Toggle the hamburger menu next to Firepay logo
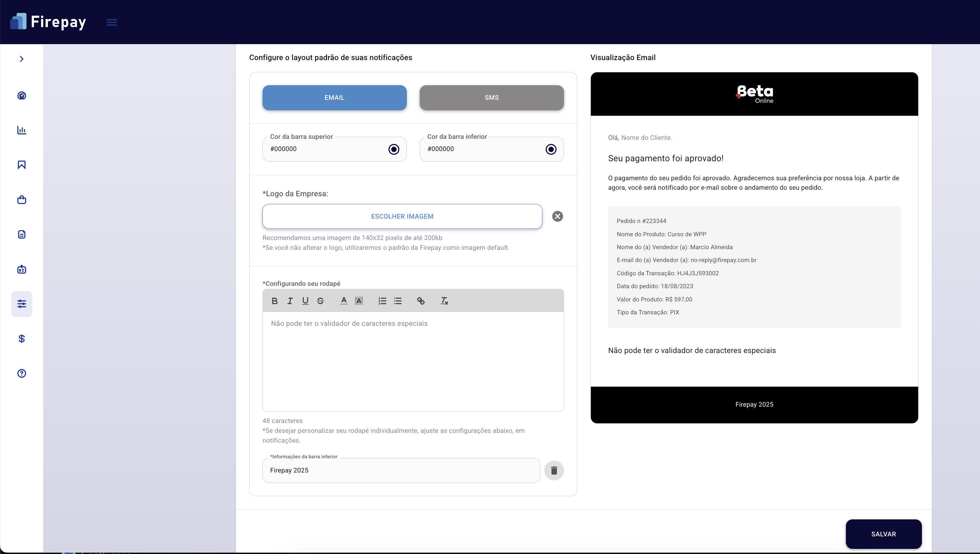This screenshot has width=980, height=554. 111,22
